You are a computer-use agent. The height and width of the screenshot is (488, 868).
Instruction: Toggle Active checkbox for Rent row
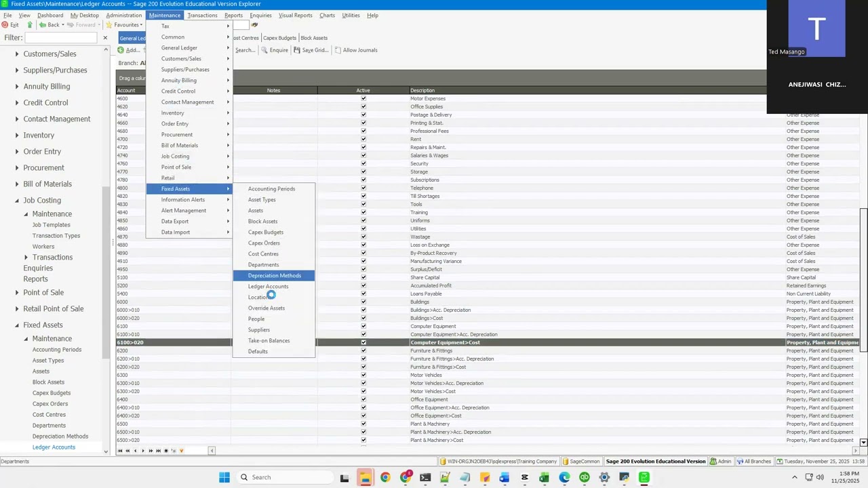(363, 140)
